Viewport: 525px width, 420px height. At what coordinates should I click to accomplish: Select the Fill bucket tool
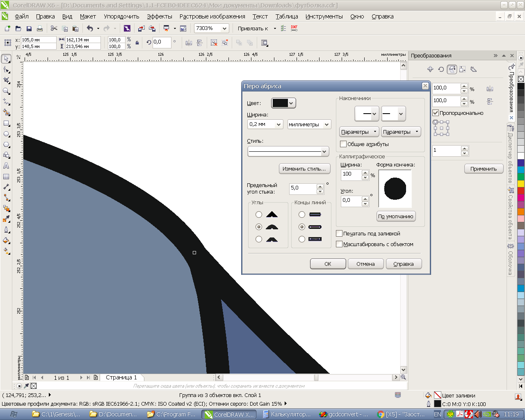(x=6, y=240)
